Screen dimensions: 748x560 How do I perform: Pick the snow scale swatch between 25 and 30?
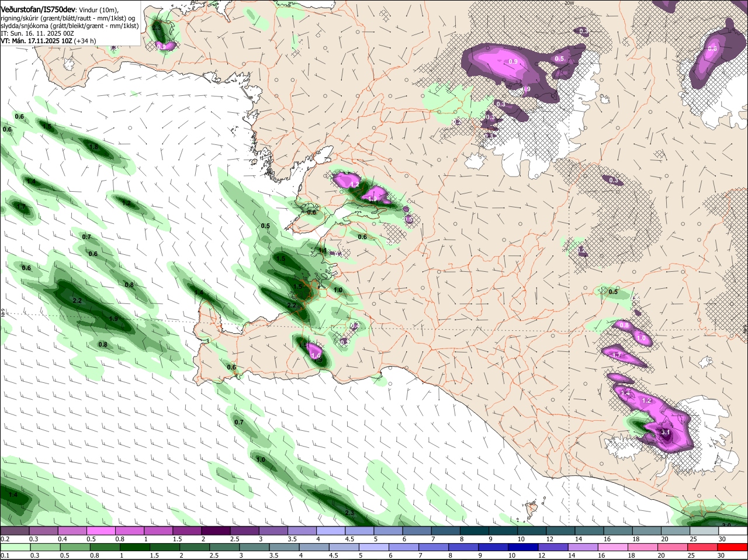click(x=704, y=531)
